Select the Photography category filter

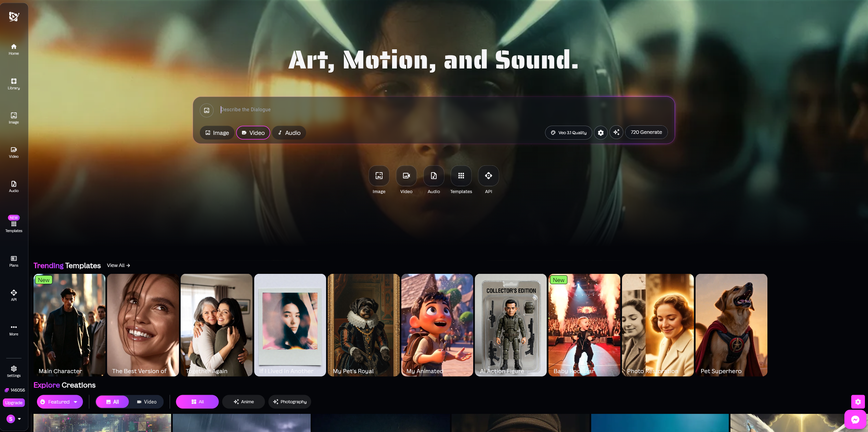tap(289, 402)
